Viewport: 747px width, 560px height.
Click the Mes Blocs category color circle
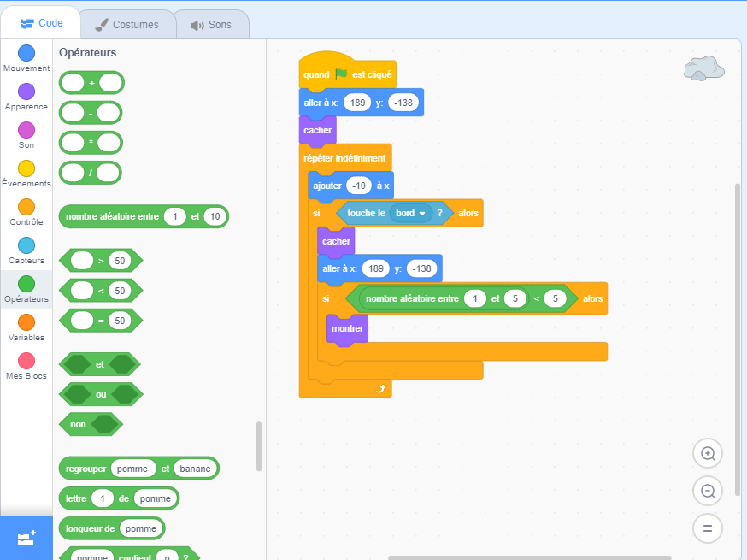[x=26, y=361]
